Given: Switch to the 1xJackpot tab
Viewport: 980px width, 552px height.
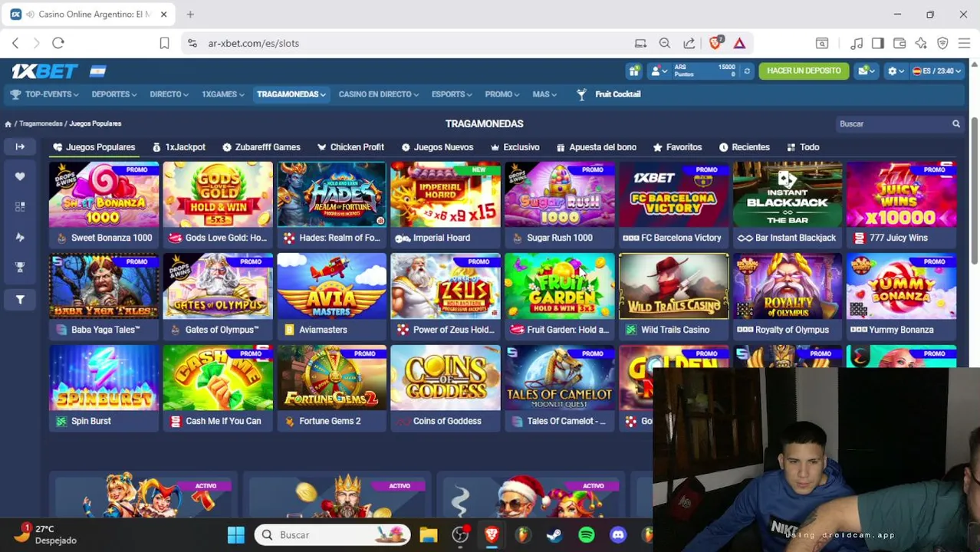Looking at the screenshot, I should 179,147.
